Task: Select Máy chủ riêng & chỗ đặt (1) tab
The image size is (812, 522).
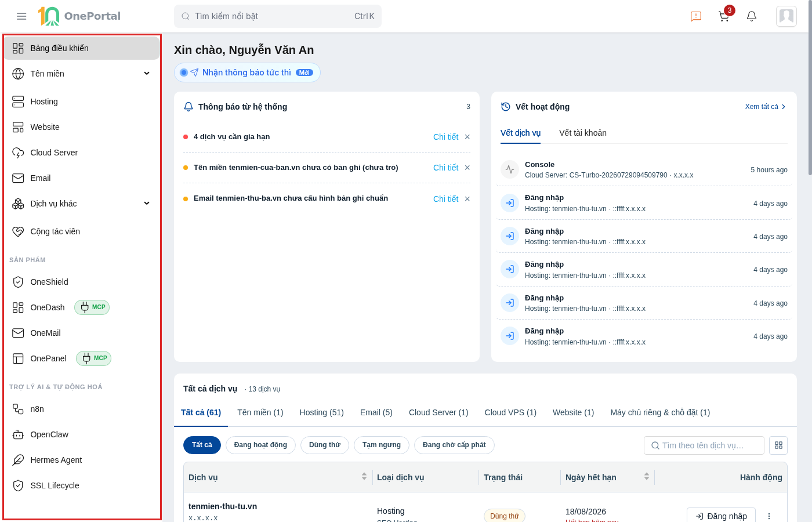Action: click(x=660, y=412)
